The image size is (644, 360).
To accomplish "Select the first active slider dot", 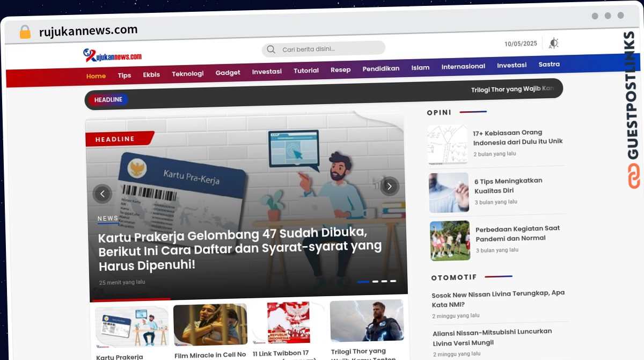I will pyautogui.click(x=363, y=281).
